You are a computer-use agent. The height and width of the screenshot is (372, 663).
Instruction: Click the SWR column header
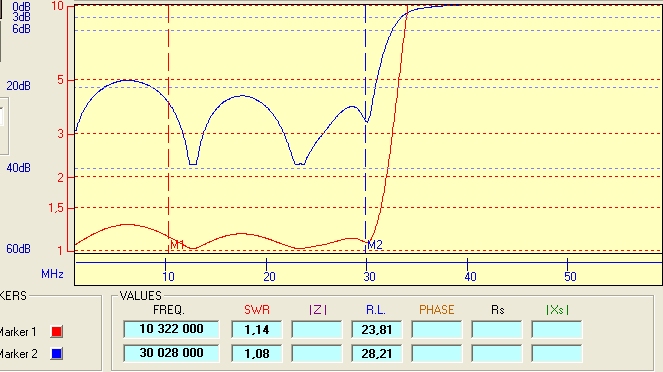click(257, 310)
